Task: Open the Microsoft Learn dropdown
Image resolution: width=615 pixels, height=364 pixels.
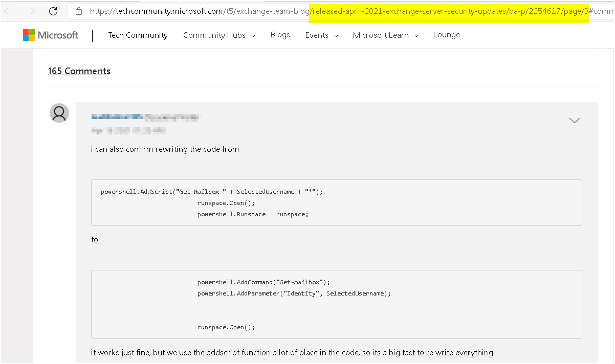Action: (386, 35)
